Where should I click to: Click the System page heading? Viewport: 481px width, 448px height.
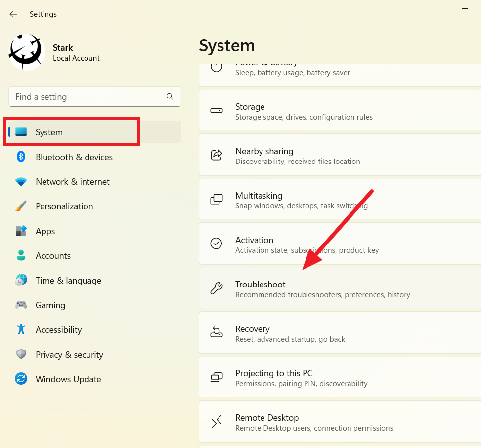[x=227, y=46]
